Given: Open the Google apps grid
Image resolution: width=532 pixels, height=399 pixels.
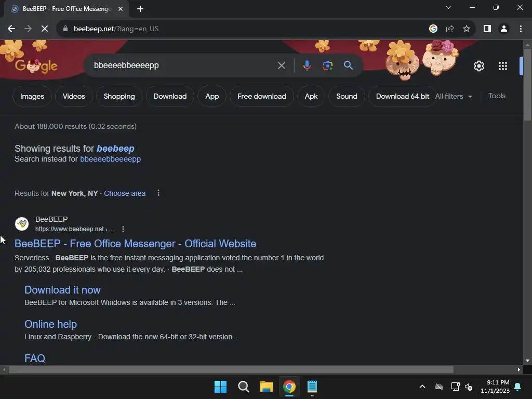Looking at the screenshot, I should (x=503, y=66).
